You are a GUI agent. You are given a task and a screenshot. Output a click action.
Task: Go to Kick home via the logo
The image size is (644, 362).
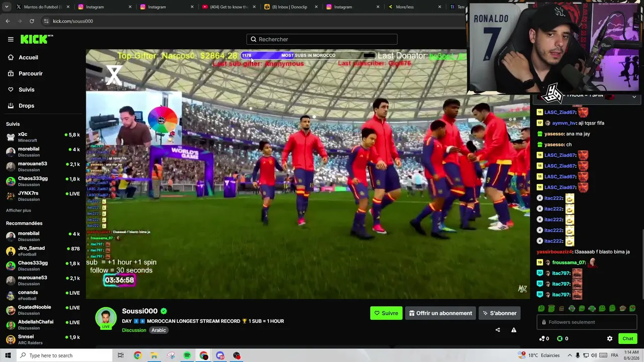36,39
